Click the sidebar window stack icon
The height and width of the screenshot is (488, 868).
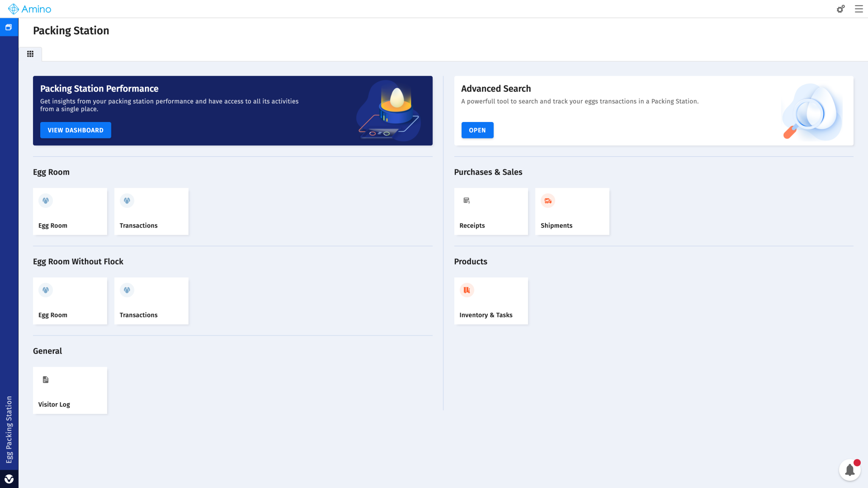[8, 27]
